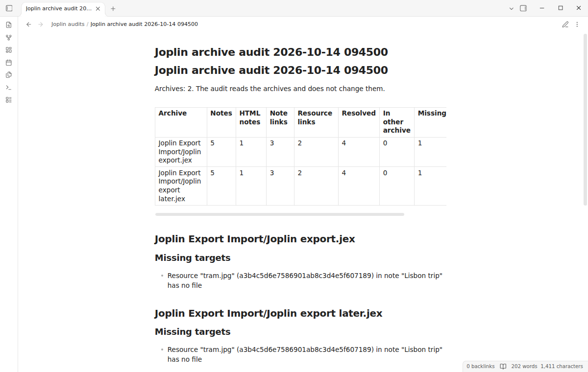Click the Note links column header

coord(280,122)
